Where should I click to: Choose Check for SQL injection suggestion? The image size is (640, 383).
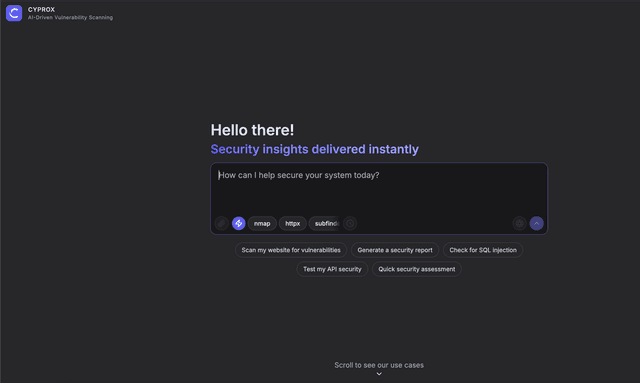click(483, 250)
